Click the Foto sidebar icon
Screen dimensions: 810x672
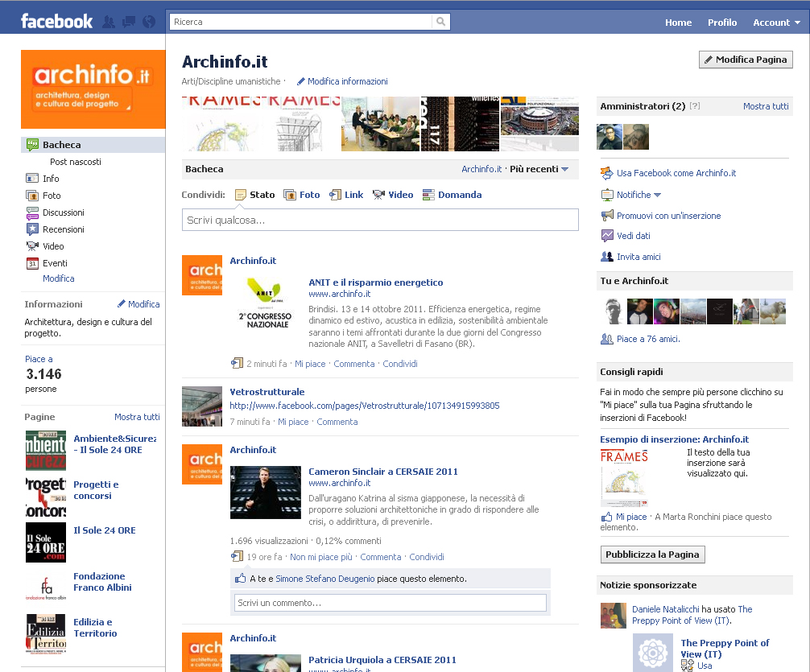(x=32, y=196)
